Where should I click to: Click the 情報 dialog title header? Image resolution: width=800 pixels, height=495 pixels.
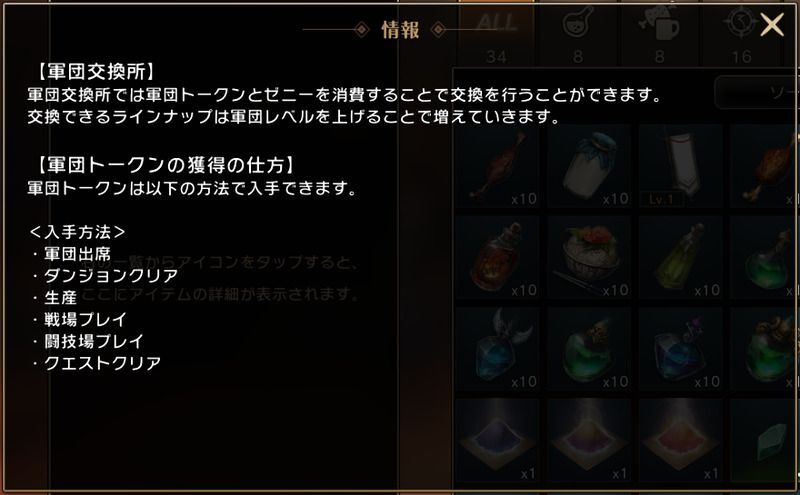click(401, 30)
